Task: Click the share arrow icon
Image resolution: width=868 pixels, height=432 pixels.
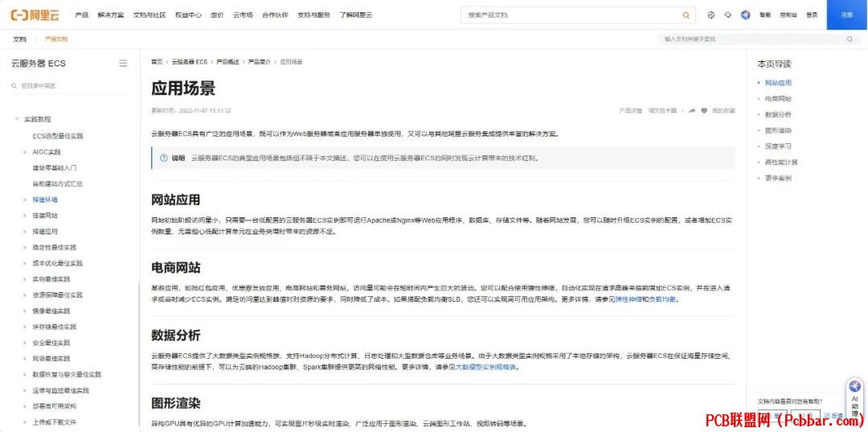Action: pos(691,111)
